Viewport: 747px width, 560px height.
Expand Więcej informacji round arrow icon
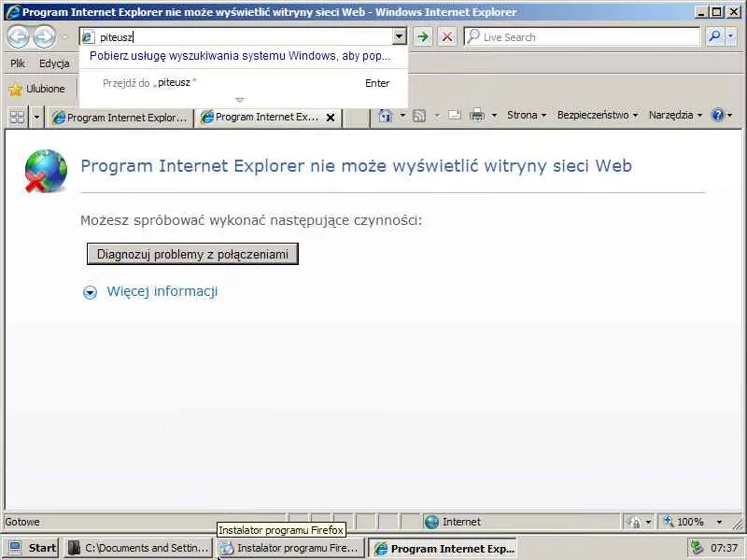point(90,292)
